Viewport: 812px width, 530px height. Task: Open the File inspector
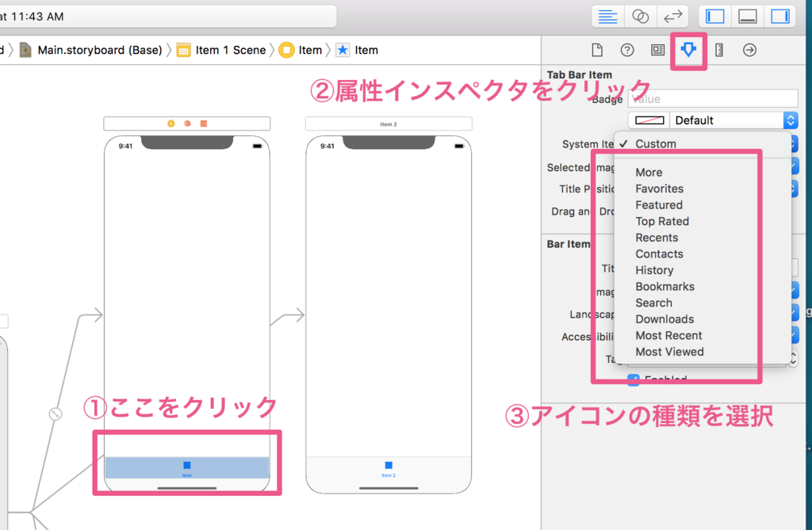(x=597, y=50)
